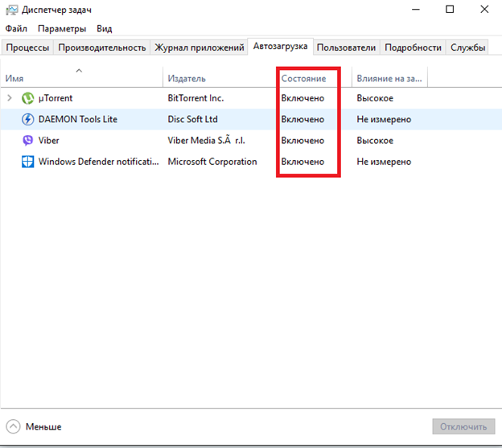This screenshot has height=448, width=502.
Task: Click the Отключить button
Action: [463, 426]
